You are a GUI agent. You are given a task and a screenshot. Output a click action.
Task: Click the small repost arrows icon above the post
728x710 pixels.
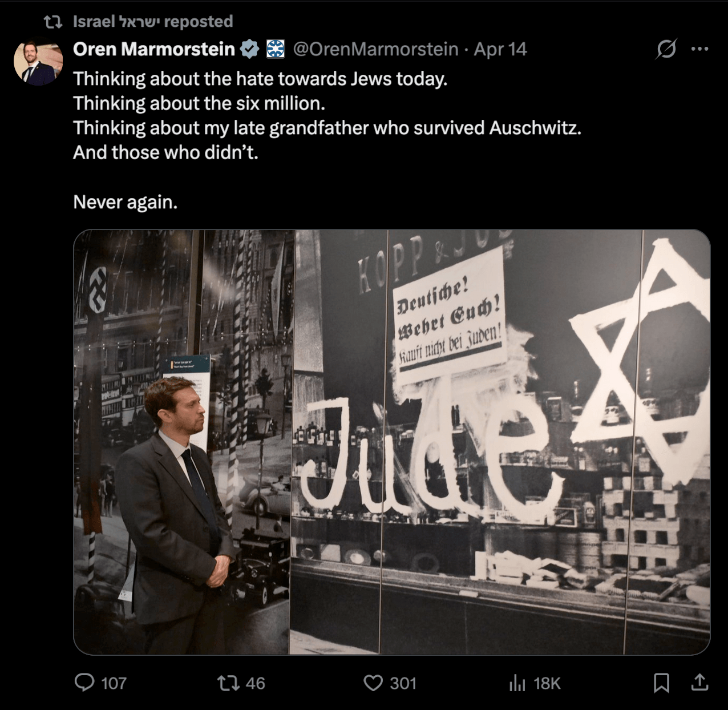pos(53,22)
